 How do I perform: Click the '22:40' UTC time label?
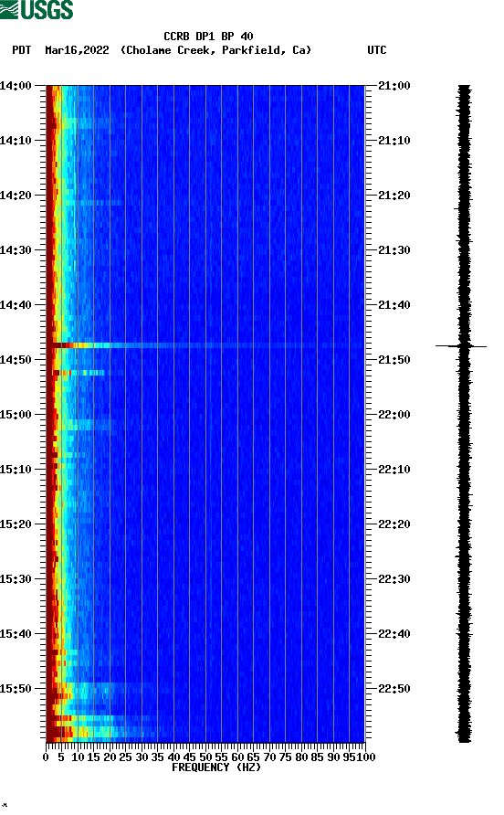click(x=394, y=634)
